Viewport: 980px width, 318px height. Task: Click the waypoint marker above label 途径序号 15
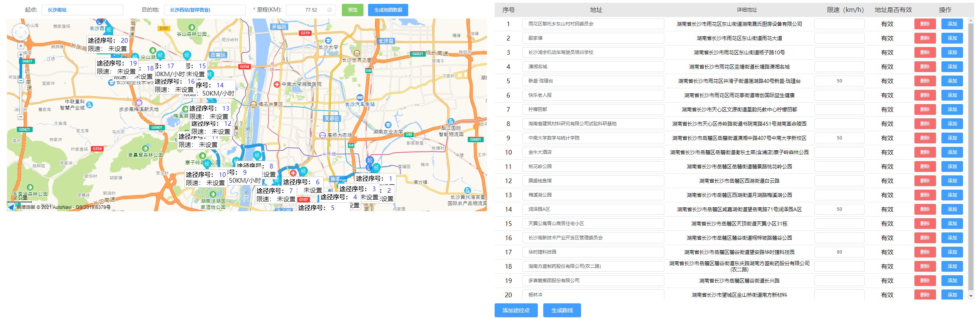pyautogui.click(x=187, y=55)
